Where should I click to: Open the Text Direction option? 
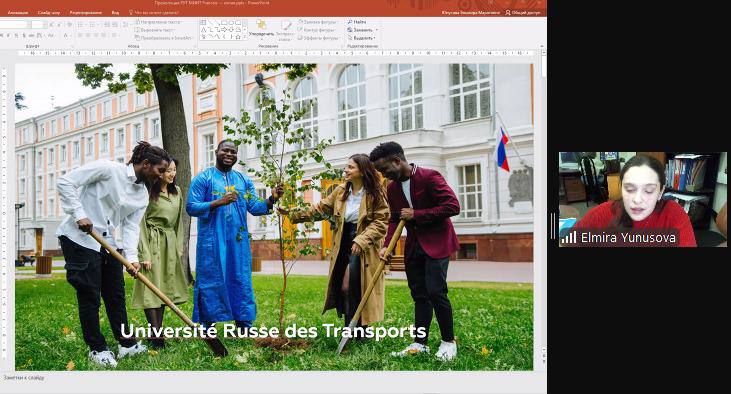(159, 22)
